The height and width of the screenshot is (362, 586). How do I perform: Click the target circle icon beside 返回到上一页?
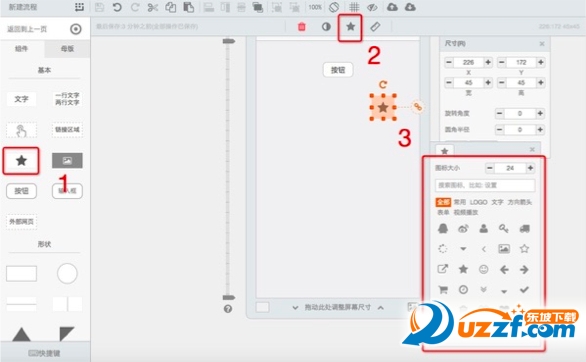[x=76, y=29]
